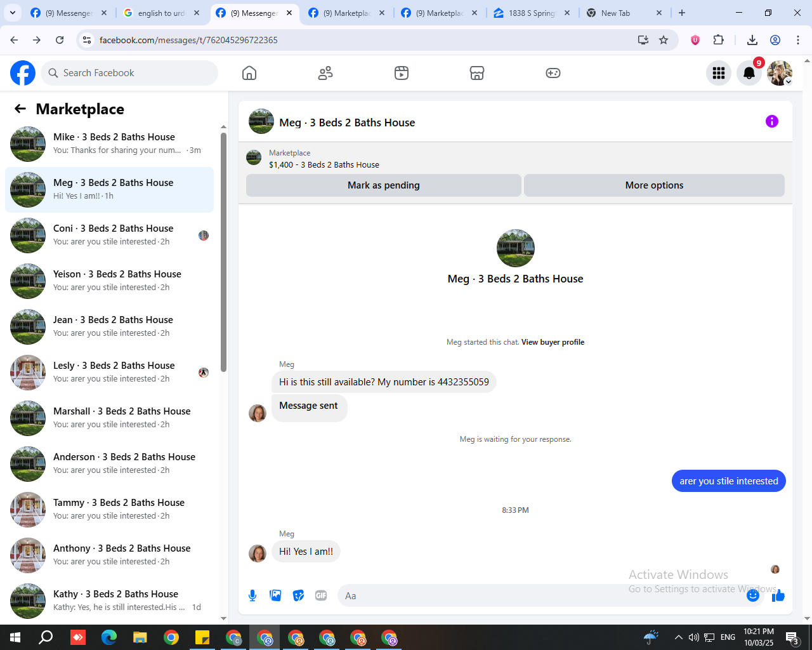
Task: Open Coni's conversation
Action: pos(109,235)
